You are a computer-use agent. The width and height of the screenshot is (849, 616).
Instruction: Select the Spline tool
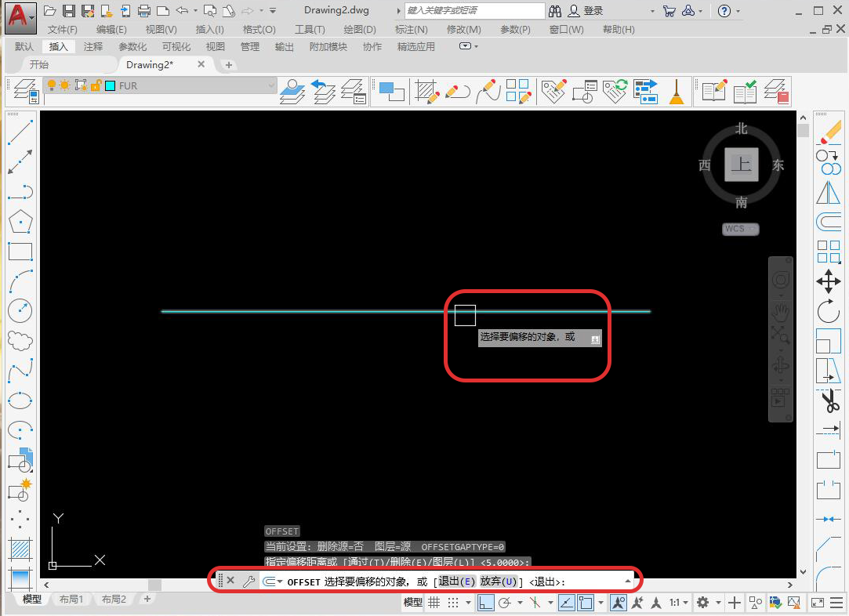[x=20, y=371]
